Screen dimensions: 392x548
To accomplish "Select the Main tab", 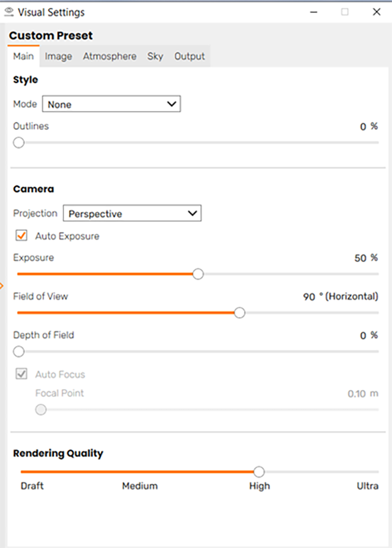I will [24, 56].
